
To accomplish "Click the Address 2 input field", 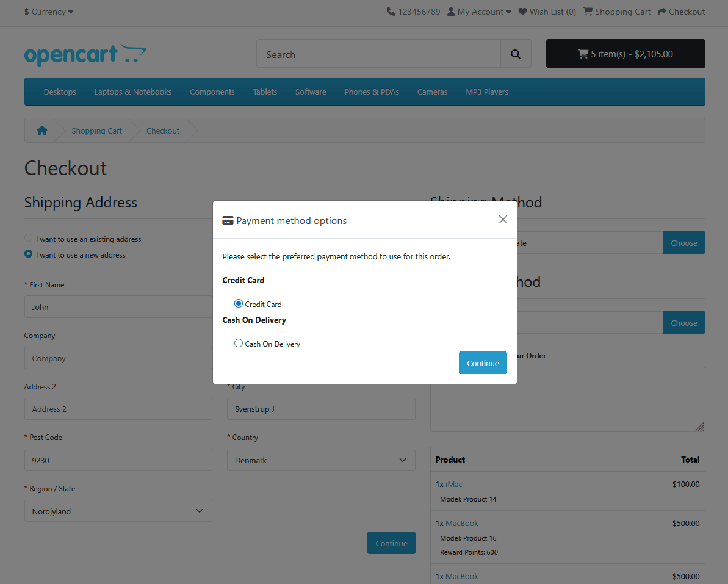I will tap(118, 409).
